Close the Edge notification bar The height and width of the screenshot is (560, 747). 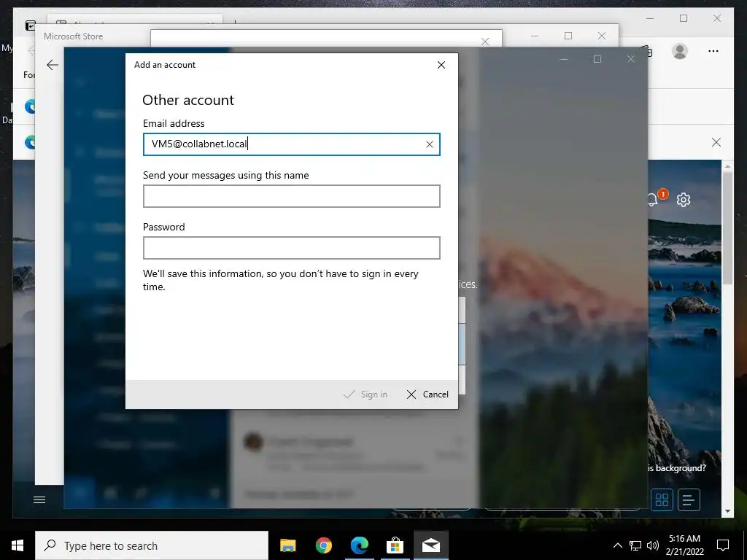point(716,142)
